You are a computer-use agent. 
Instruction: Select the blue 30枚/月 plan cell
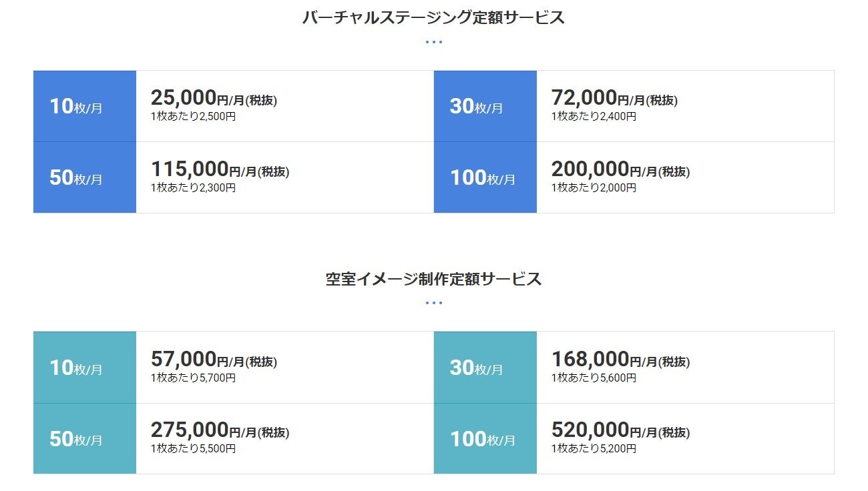[485, 106]
